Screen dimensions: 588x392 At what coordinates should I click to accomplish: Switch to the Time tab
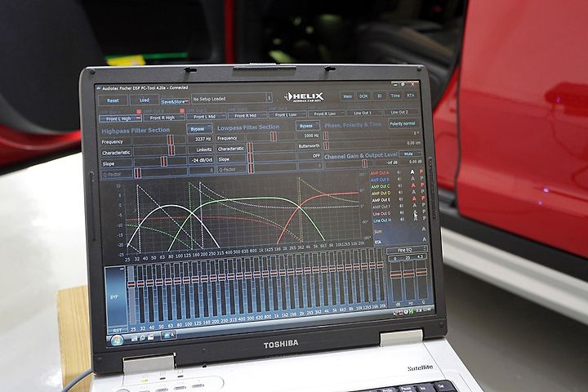[395, 96]
